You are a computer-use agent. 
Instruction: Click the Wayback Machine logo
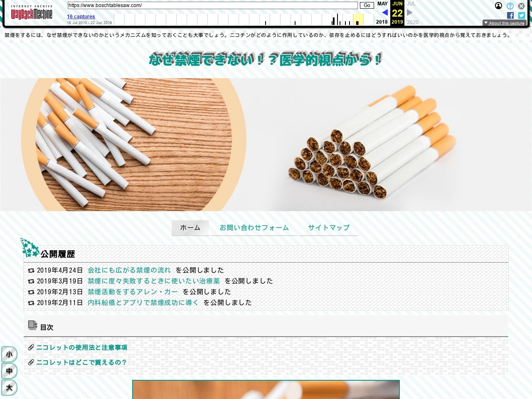pyautogui.click(x=32, y=13)
